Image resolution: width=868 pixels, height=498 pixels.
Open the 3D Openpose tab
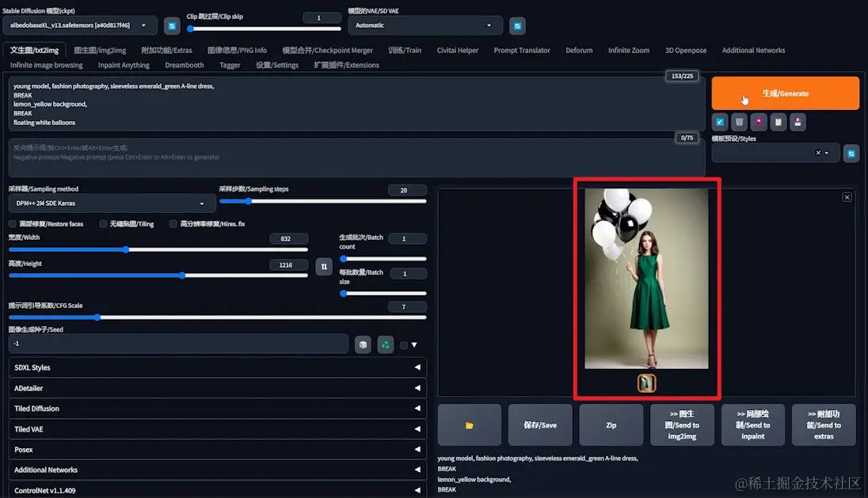coord(686,51)
